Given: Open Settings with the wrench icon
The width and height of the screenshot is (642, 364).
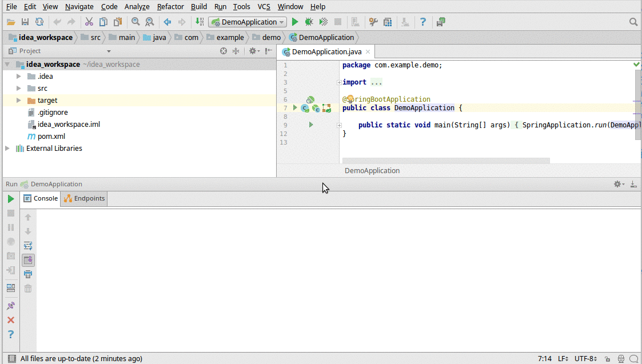Looking at the screenshot, I should [373, 22].
